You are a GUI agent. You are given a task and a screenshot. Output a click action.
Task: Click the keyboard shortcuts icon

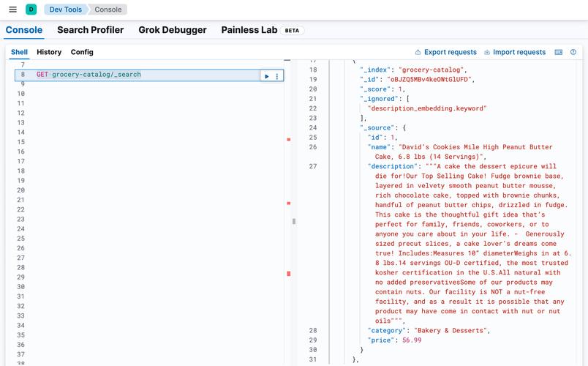click(559, 52)
